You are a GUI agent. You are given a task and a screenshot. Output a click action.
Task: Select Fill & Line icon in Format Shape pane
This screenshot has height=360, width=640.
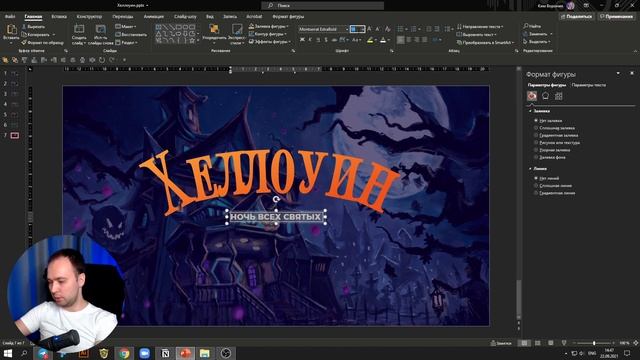532,96
